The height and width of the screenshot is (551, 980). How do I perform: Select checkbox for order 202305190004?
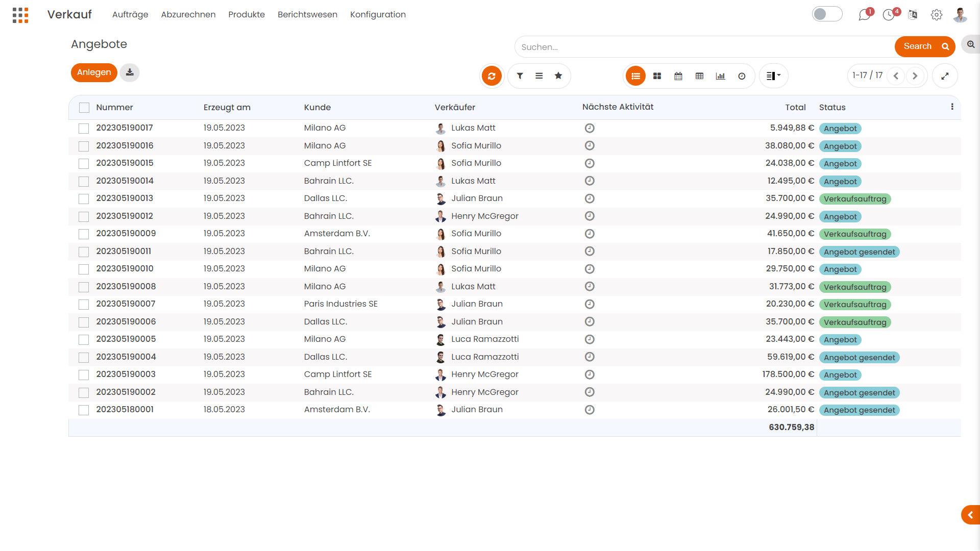point(84,358)
